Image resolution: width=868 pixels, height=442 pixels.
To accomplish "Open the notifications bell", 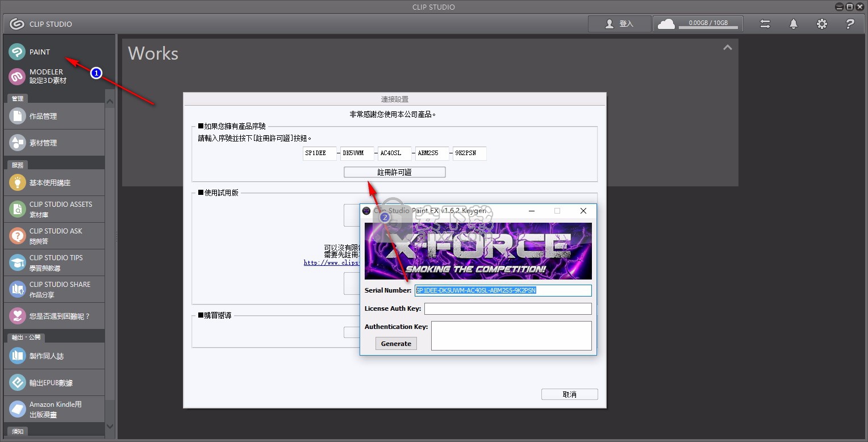I will click(794, 24).
